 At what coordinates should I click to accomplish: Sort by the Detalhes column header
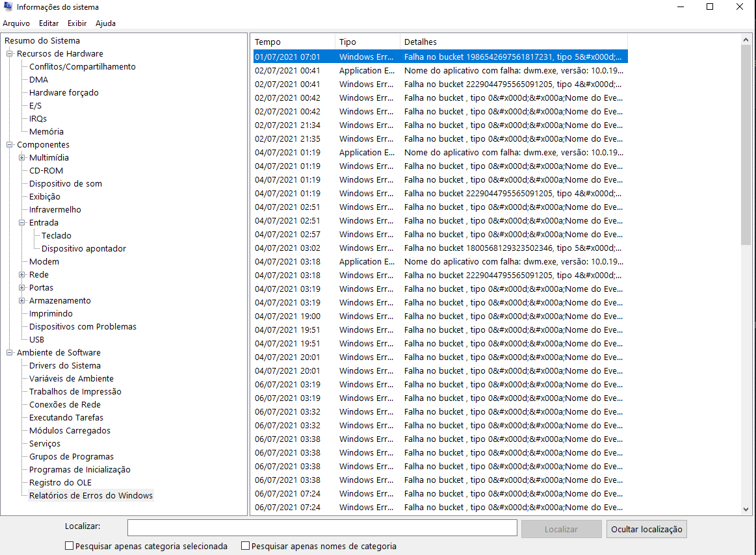click(514, 42)
